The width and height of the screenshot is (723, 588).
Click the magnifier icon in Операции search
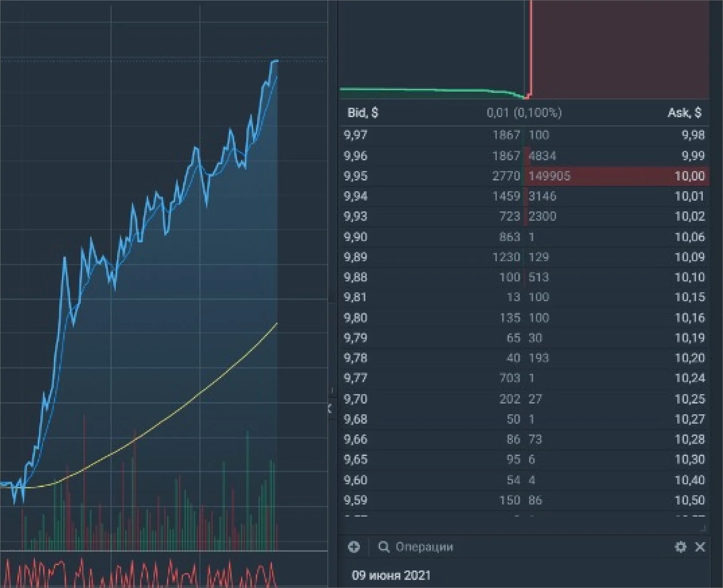click(384, 547)
